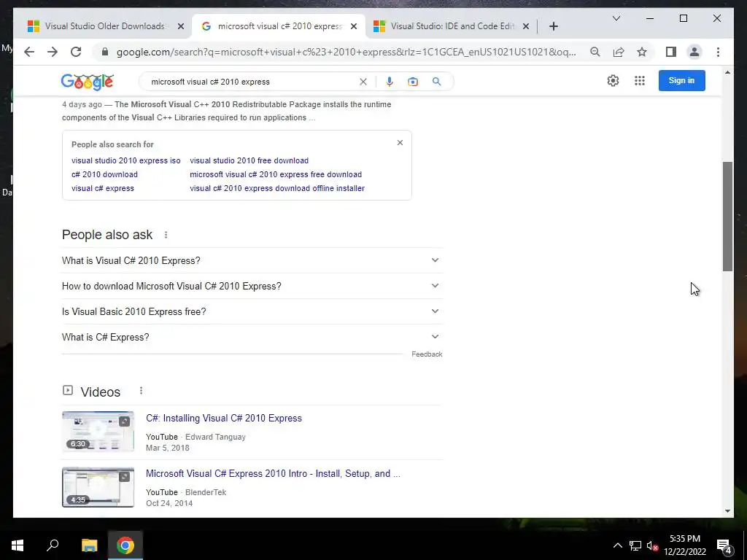This screenshot has height=560, width=747.
Task: Clear the Google search box text
Action: pos(363,82)
